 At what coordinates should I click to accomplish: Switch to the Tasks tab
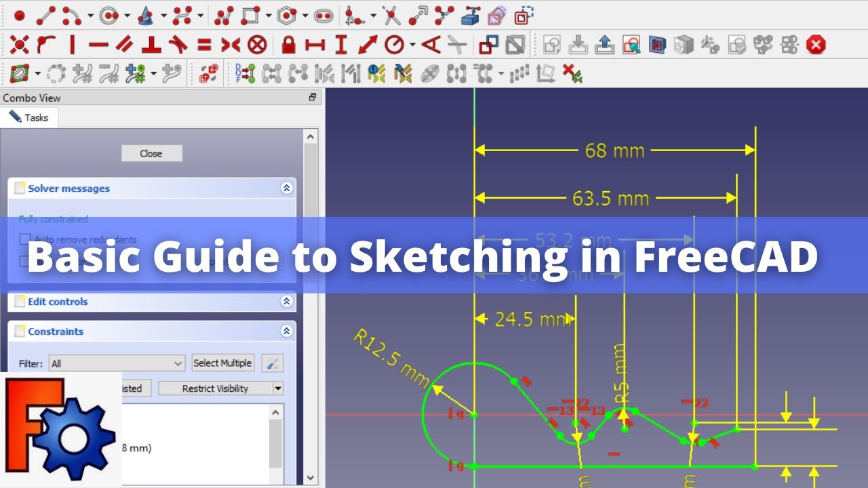[x=29, y=117]
